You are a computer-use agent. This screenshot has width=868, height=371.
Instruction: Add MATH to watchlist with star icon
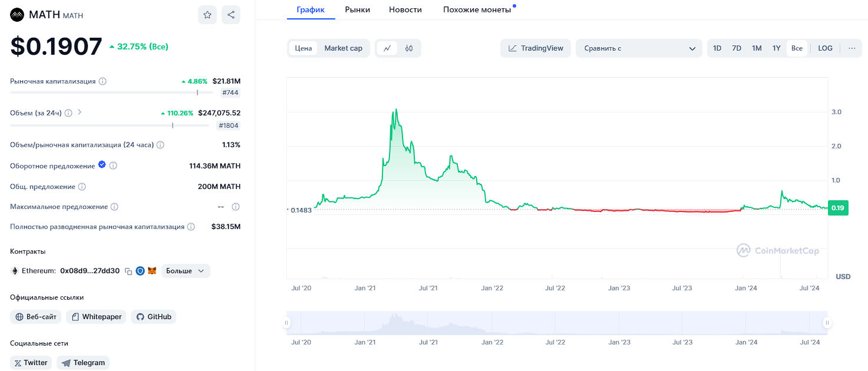[x=207, y=15]
